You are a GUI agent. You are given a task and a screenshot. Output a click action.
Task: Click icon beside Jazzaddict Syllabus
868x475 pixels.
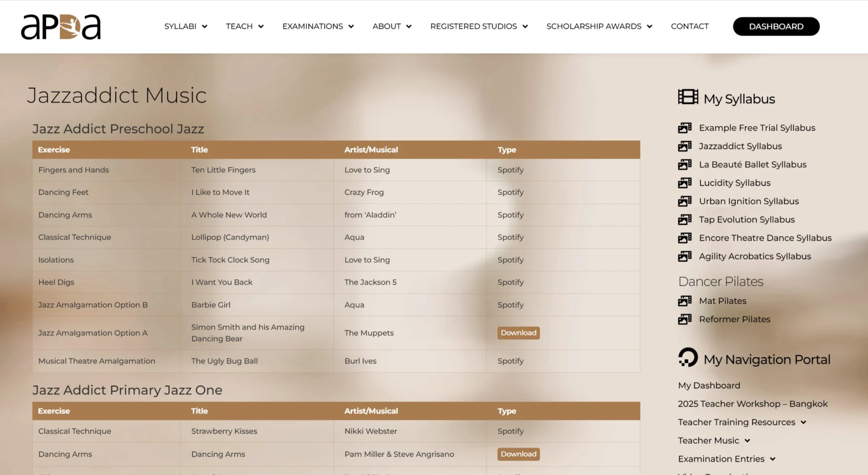684,146
